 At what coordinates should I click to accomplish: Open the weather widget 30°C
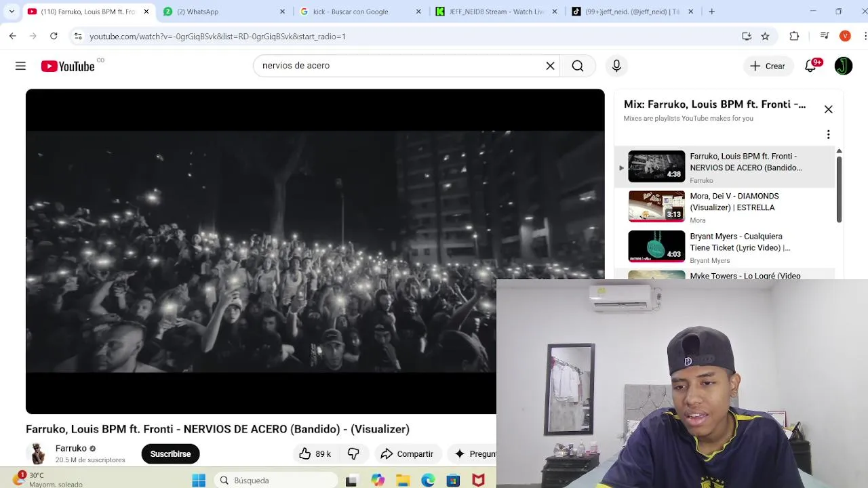pyautogui.click(x=47, y=479)
